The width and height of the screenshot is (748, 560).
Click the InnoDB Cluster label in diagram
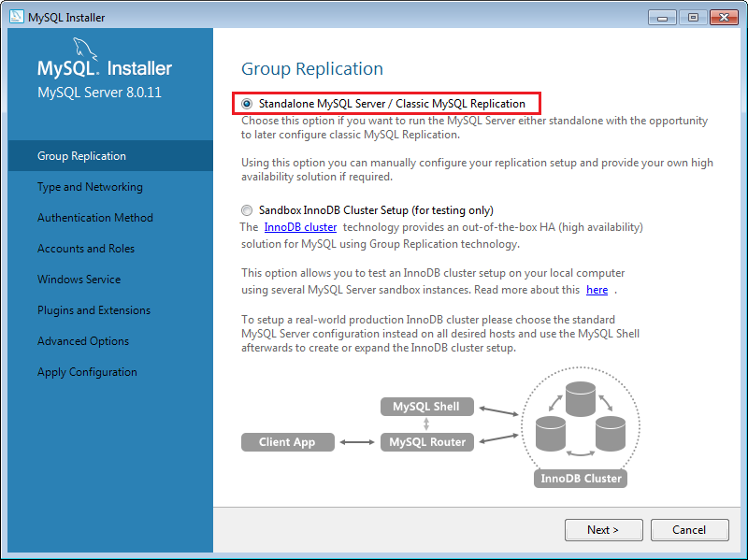581,479
